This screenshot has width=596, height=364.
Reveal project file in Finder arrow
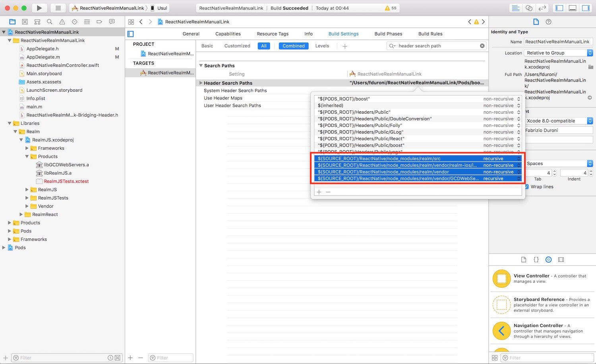click(x=590, y=98)
